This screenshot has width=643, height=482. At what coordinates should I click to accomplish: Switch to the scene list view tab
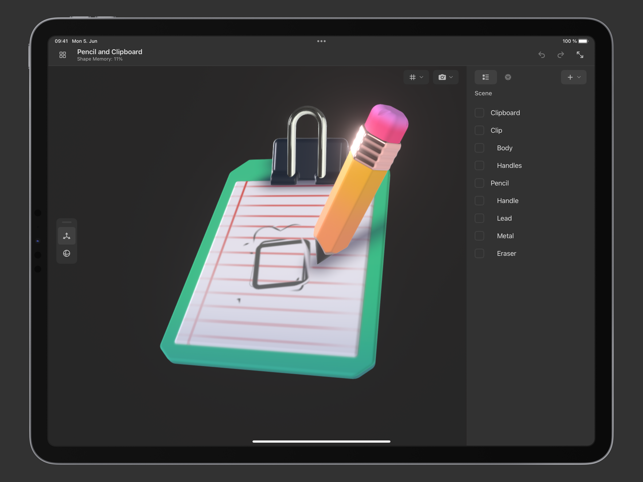click(486, 77)
